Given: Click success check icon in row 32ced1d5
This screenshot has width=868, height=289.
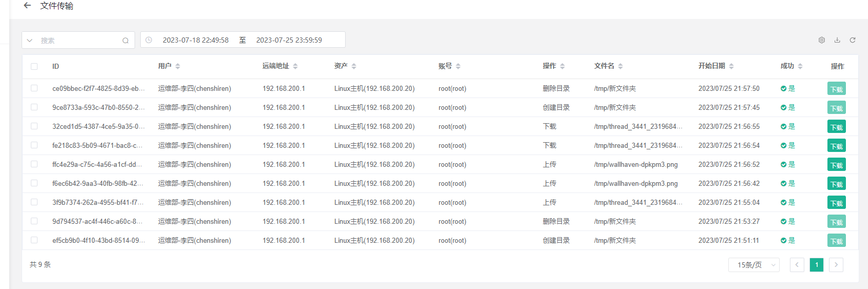Looking at the screenshot, I should [784, 127].
